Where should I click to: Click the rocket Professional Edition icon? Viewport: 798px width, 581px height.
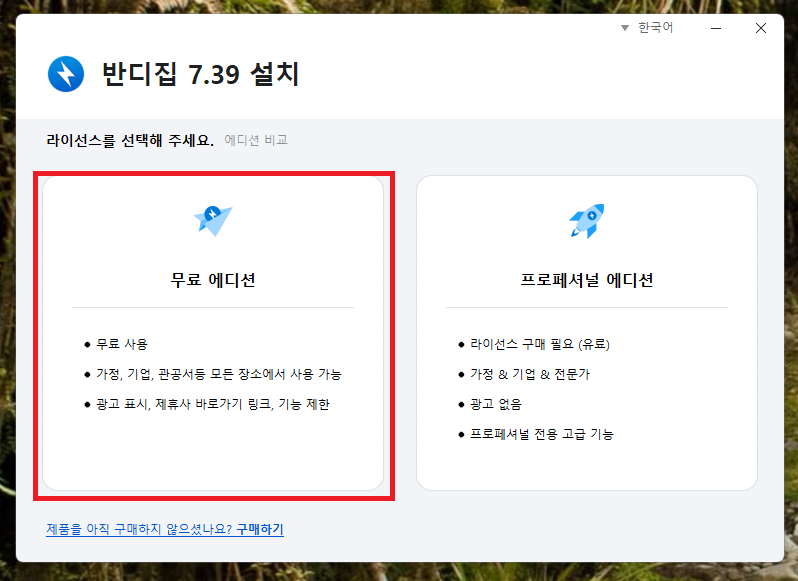[x=587, y=221]
